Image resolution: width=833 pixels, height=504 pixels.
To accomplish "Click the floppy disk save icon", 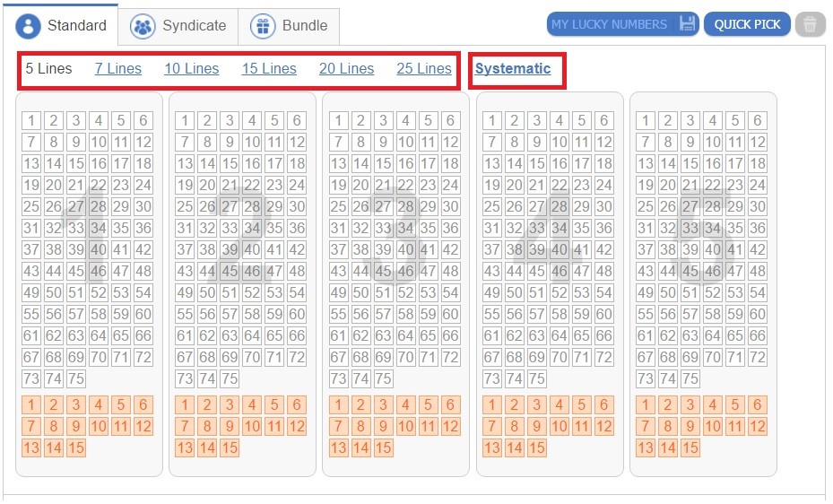I will [x=686, y=24].
